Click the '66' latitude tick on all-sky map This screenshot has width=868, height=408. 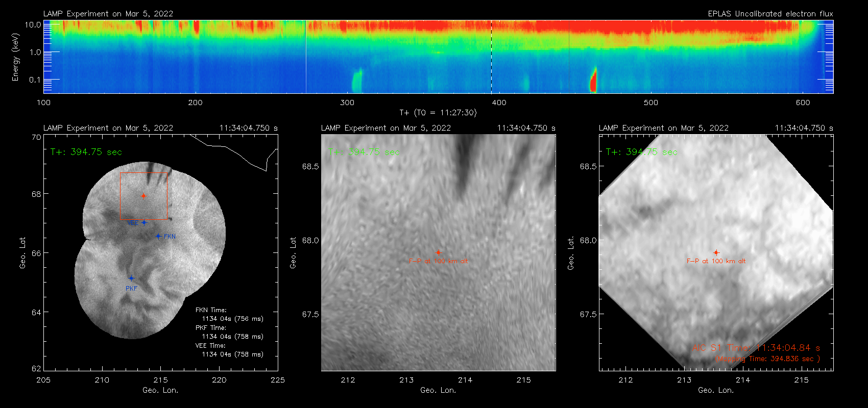[x=36, y=253]
